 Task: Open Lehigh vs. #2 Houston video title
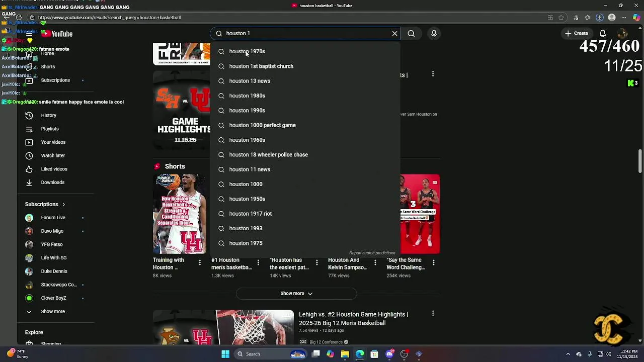point(353,319)
